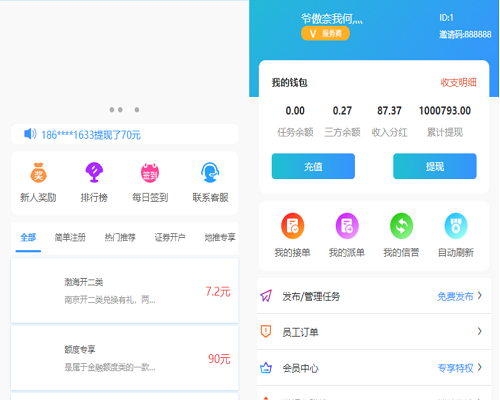This screenshot has width=500, height=400.
Task: Tap the 每日签到 calendar icon
Action: point(150,173)
